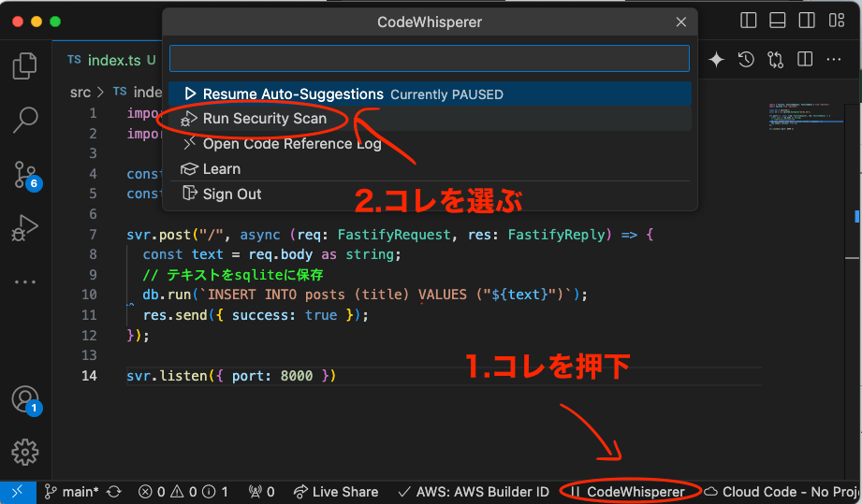Click the src breadcrumb folder
Viewport: 862px width, 504px height.
(x=80, y=93)
